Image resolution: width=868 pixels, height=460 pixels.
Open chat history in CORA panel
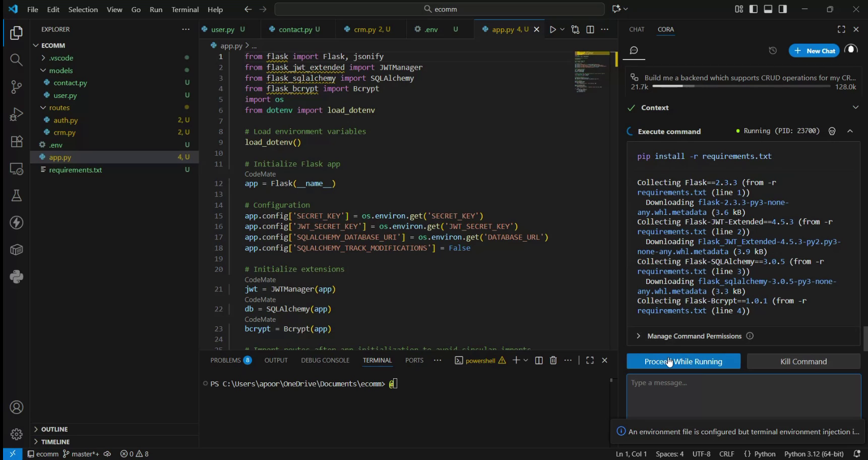[773, 50]
